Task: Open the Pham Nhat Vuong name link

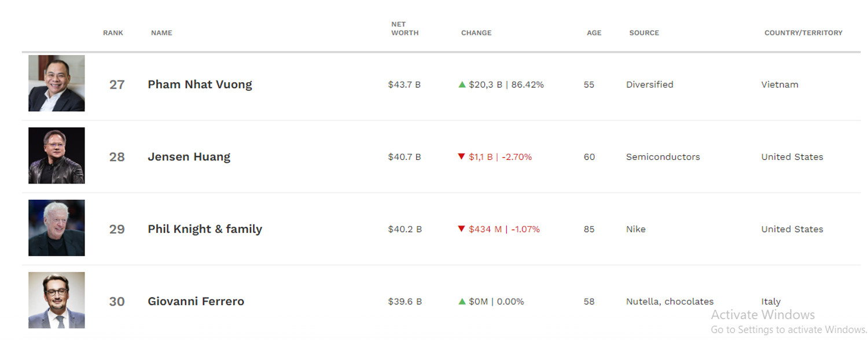Action: [x=200, y=85]
